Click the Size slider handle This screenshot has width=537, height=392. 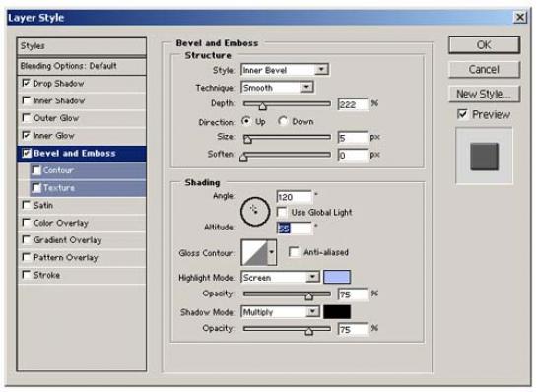click(x=247, y=140)
